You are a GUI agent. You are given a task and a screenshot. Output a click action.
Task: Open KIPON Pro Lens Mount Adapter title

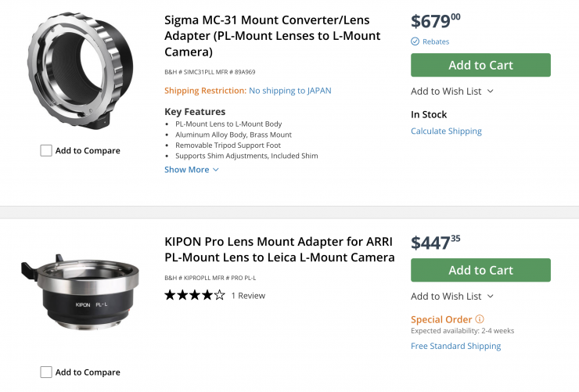click(279, 249)
